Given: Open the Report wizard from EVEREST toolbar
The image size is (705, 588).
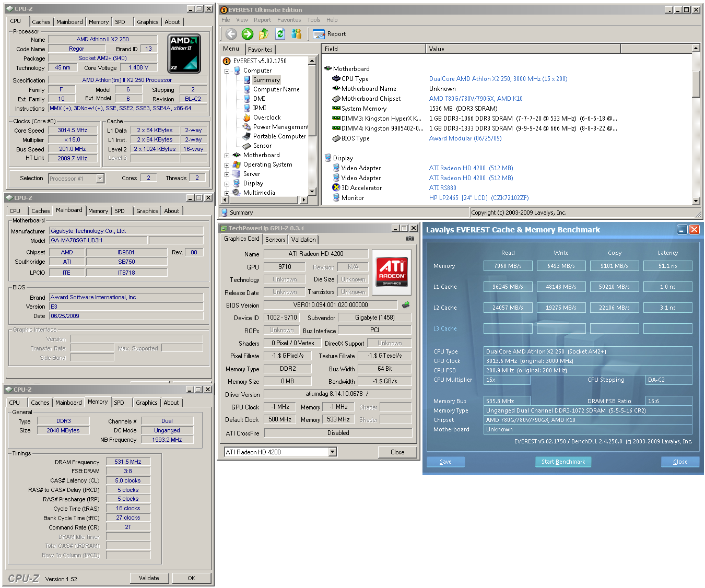Looking at the screenshot, I should 330,34.
